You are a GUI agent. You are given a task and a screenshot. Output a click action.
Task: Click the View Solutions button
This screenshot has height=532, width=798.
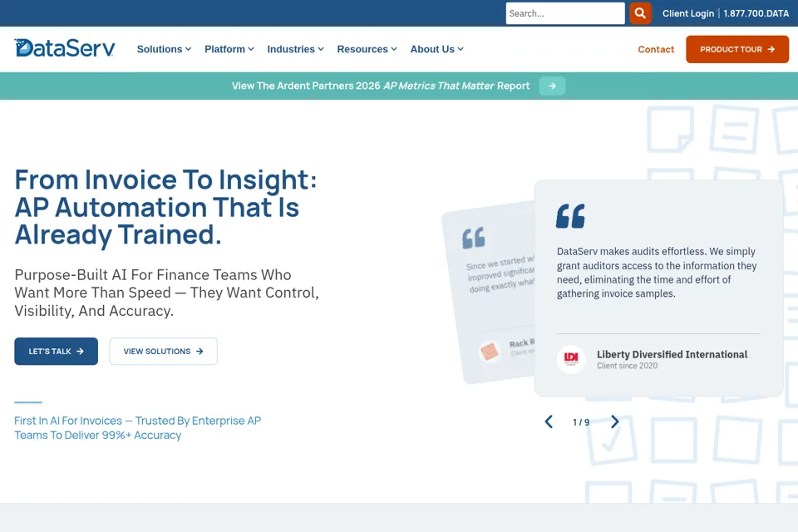tap(164, 352)
